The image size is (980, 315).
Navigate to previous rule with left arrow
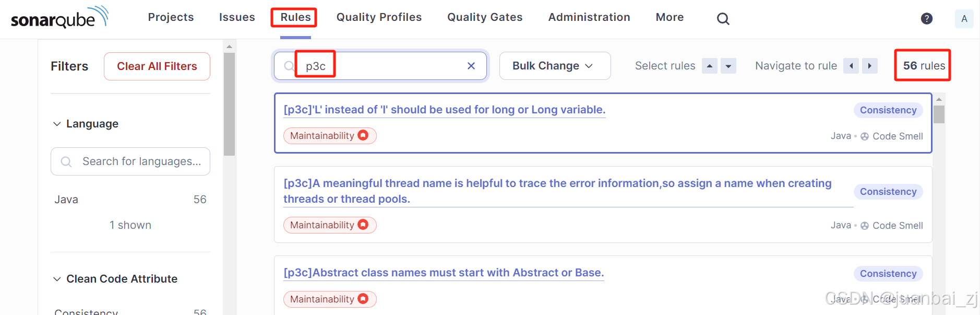[x=851, y=66]
